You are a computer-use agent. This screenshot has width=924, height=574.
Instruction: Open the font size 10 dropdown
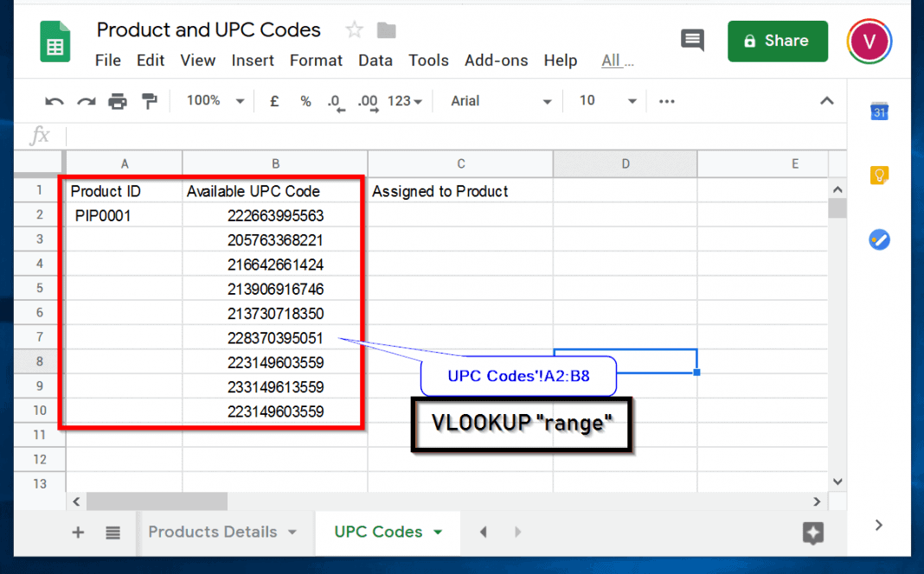tap(607, 100)
